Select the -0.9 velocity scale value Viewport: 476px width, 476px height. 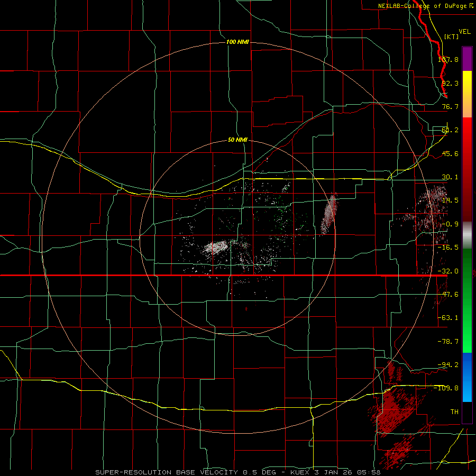pyautogui.click(x=450, y=224)
